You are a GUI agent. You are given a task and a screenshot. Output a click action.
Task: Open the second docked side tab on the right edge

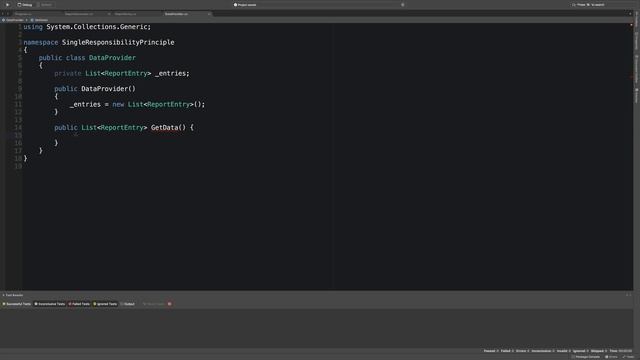click(636, 41)
